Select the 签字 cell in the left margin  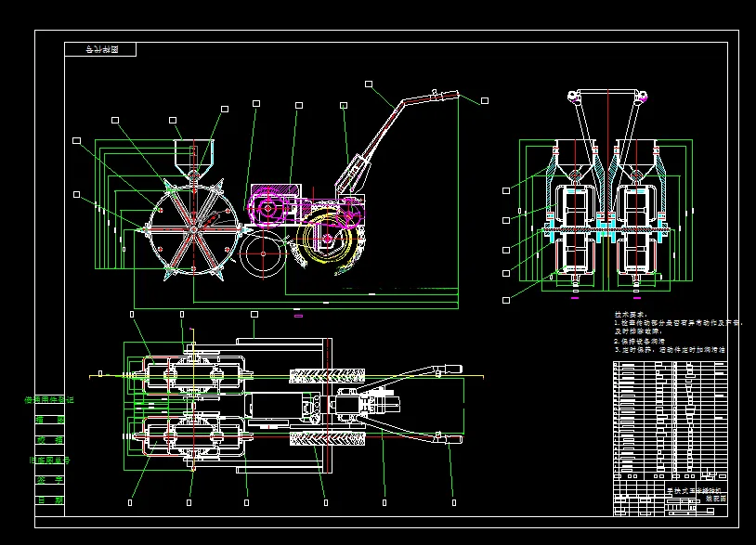tap(49, 480)
